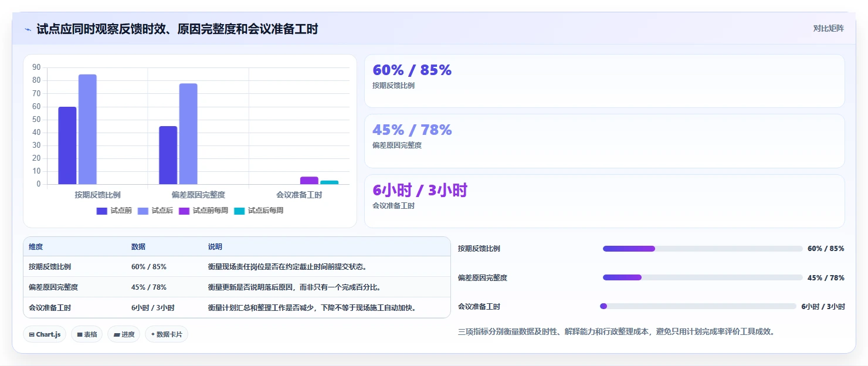Image resolution: width=868 pixels, height=366 pixels.
Task: Click the page title 试点应同时观察反馈时效
Action: [x=177, y=29]
